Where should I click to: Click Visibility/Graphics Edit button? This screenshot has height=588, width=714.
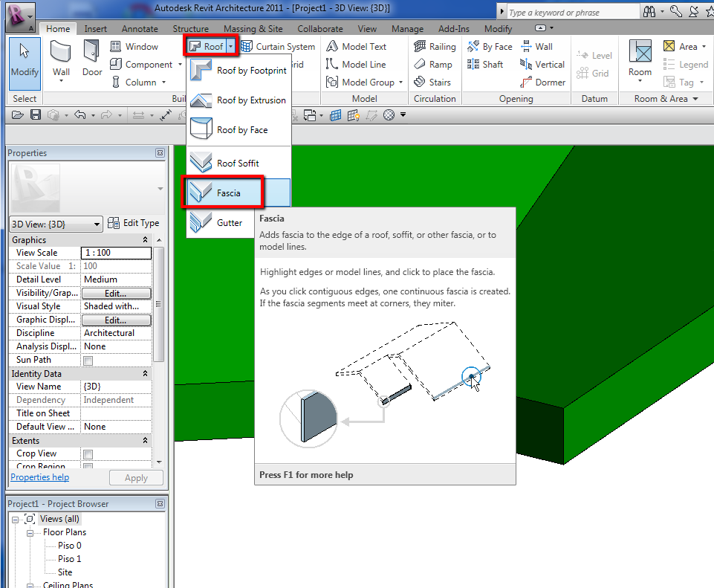[116, 294]
